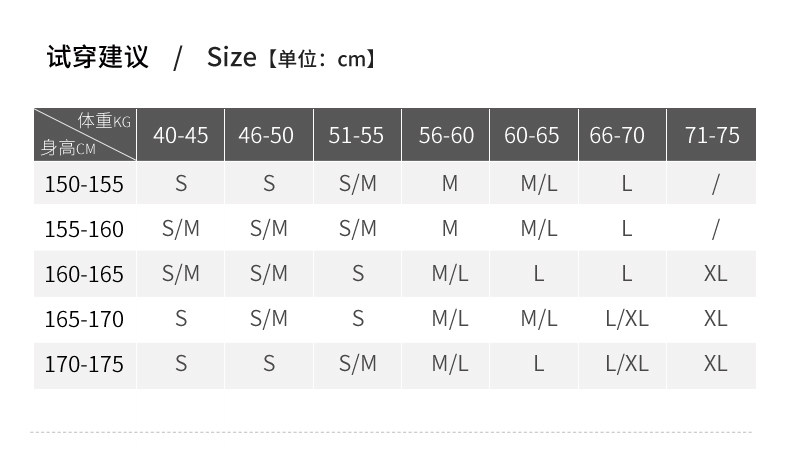Click the 体重KG header label

[104, 121]
